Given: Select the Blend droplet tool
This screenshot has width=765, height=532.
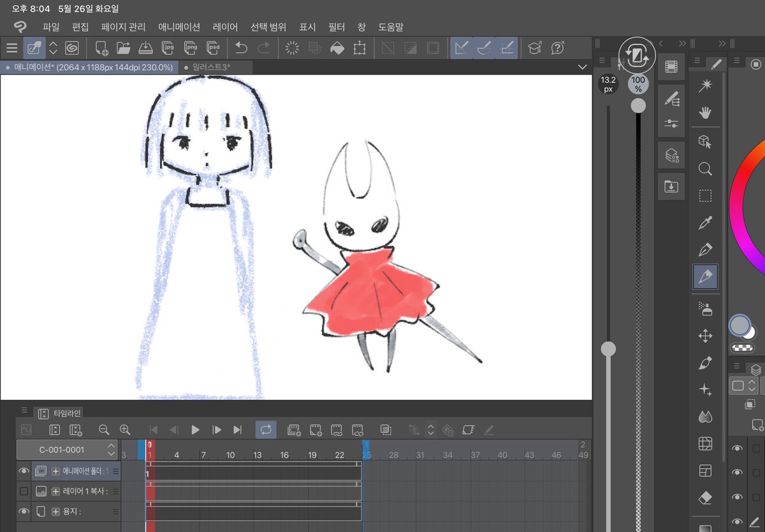Looking at the screenshot, I should coord(705,417).
